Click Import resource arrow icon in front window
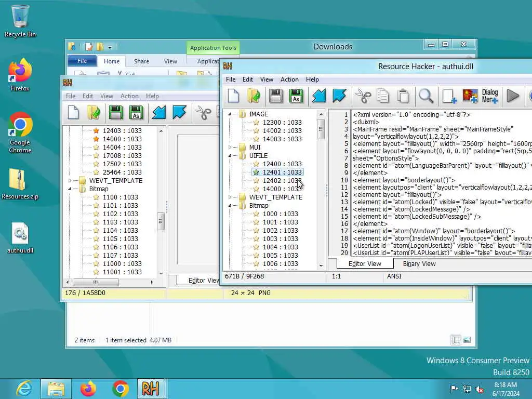Viewport: 532px width, 399px height. 318,96
